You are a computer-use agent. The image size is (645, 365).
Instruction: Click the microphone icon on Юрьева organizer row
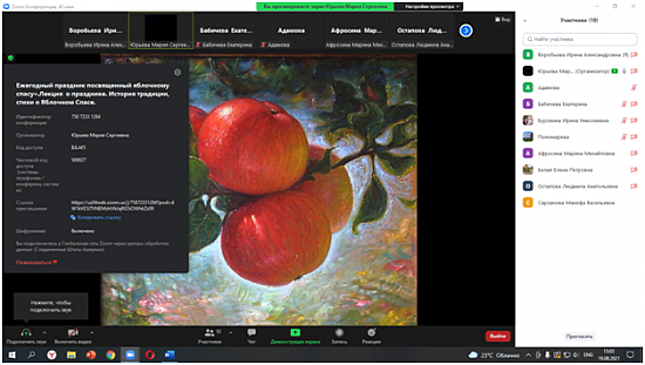point(624,71)
